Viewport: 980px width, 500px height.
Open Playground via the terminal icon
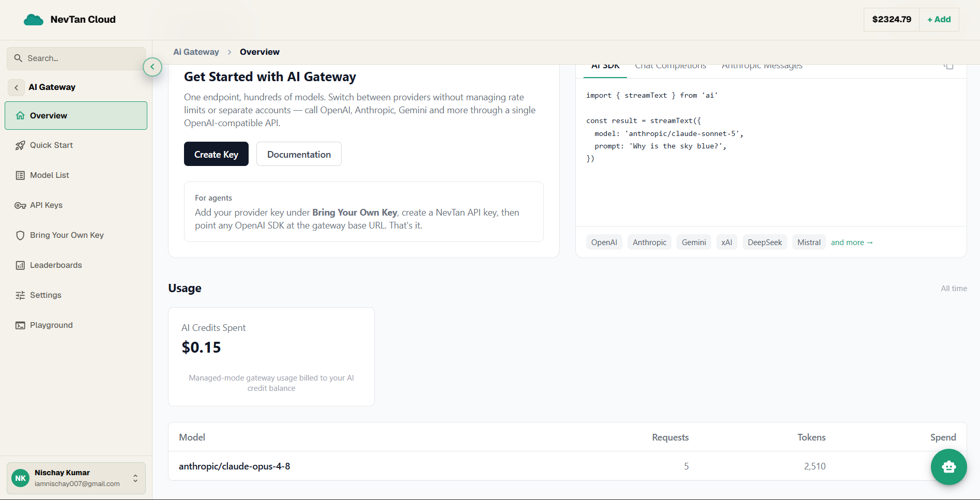click(20, 326)
